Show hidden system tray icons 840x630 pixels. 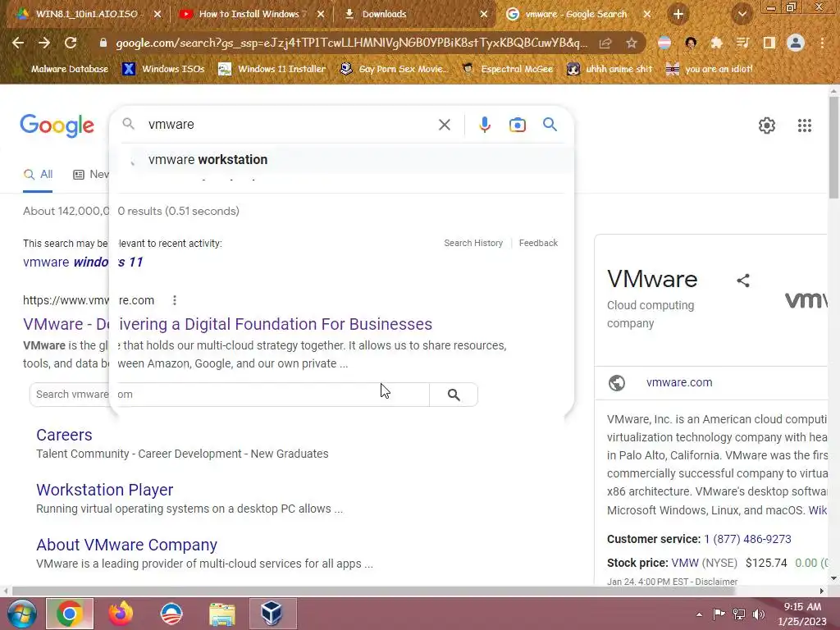pyautogui.click(x=699, y=614)
